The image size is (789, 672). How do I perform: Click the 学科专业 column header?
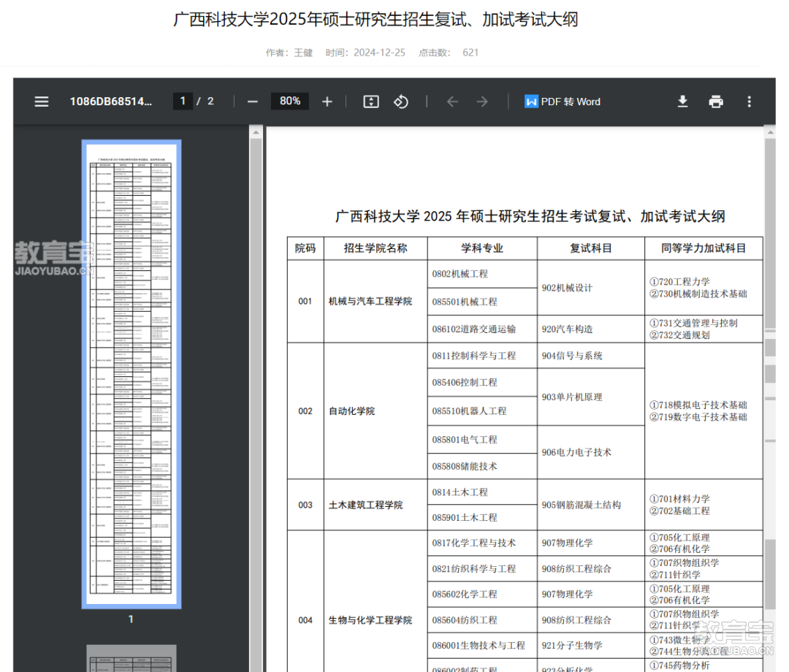coord(482,248)
